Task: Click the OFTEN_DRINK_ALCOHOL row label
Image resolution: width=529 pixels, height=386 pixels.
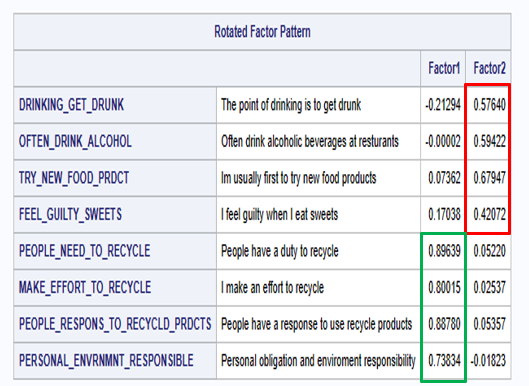Action: (75, 141)
